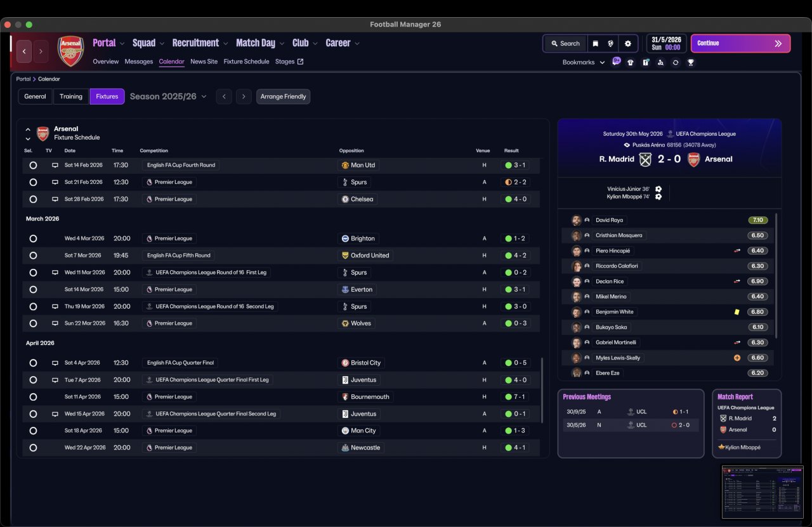Select the radio for the Oxford United fixture
This screenshot has height=527, width=812.
pyautogui.click(x=33, y=256)
